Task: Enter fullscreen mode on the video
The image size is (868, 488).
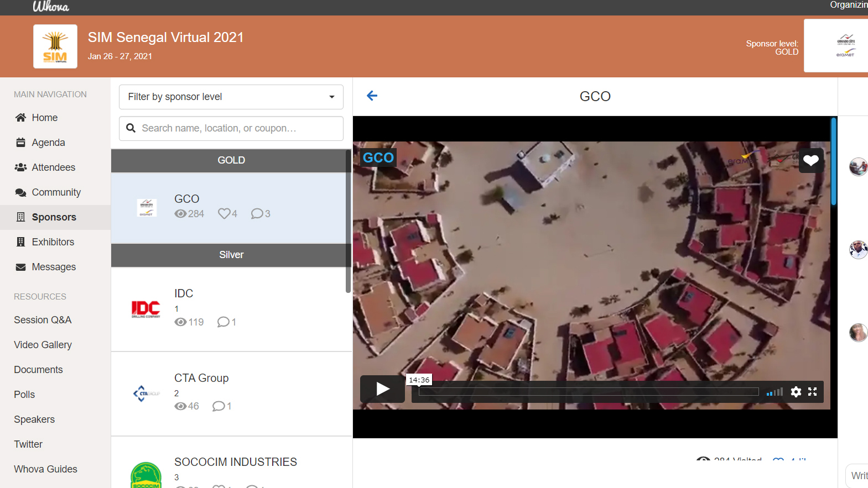Action: tap(812, 392)
